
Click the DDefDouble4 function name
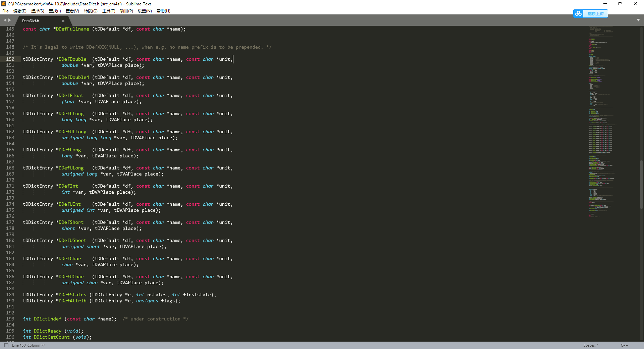74,78
